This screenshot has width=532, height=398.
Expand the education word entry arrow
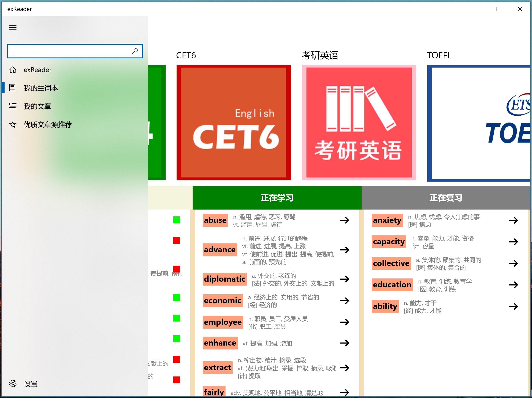513,285
